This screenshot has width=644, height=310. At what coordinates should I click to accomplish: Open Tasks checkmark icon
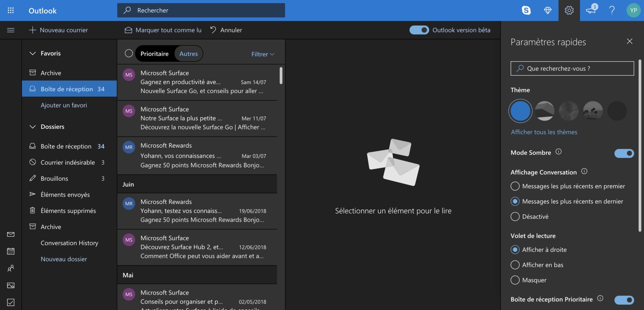point(11,302)
